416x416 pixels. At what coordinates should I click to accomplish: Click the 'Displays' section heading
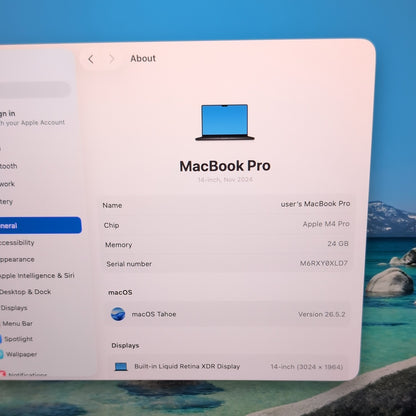pyautogui.click(x=125, y=346)
